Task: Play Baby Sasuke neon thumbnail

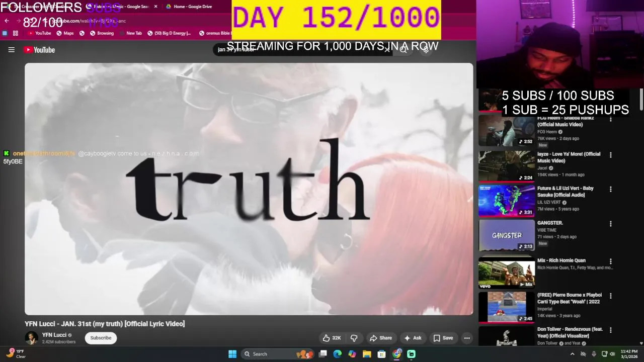Action: coord(507,200)
